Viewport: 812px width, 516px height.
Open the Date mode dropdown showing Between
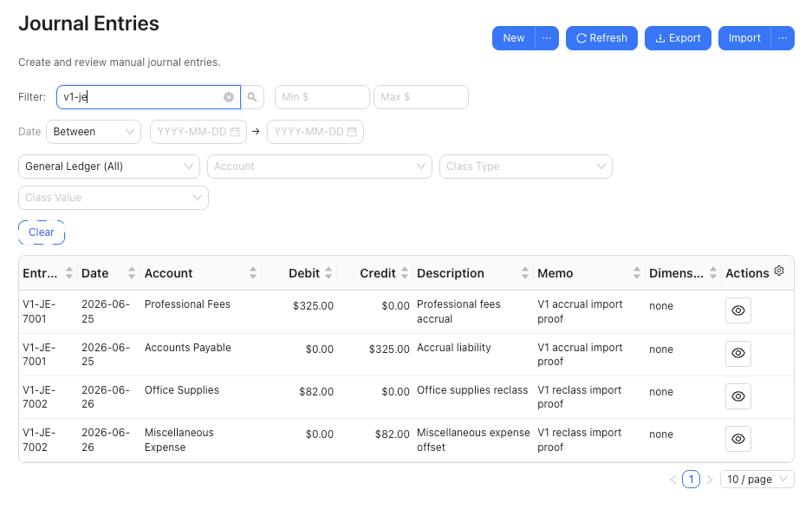click(x=94, y=132)
